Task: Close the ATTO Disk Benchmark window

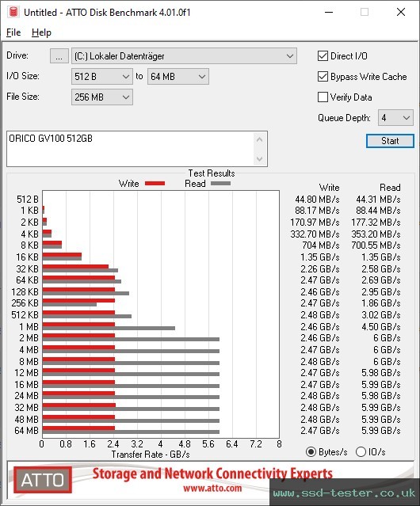Action: coord(401,12)
